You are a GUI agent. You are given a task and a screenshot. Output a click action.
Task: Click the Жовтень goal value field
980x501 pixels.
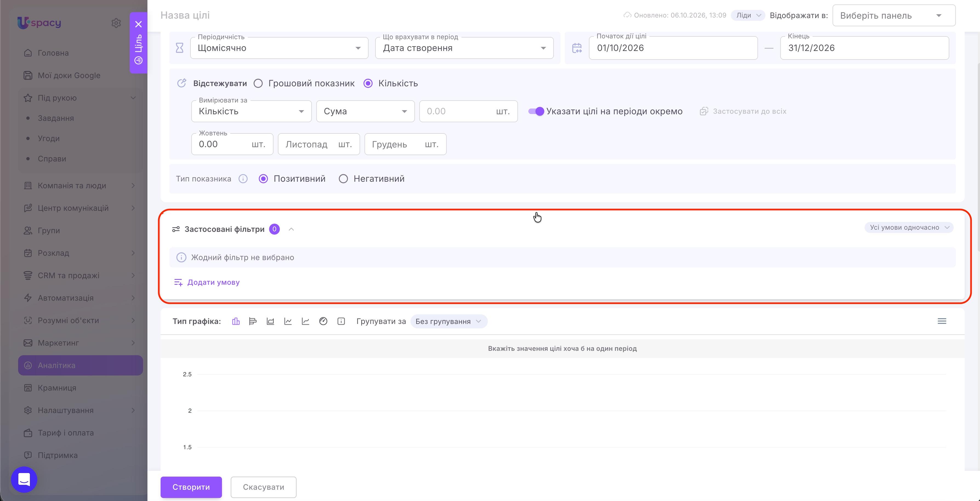click(x=232, y=144)
